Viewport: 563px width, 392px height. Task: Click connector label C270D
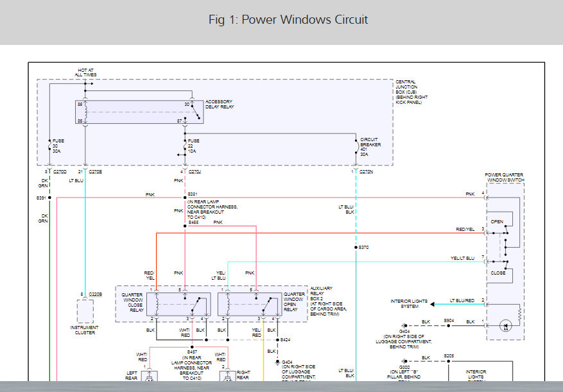(60, 172)
